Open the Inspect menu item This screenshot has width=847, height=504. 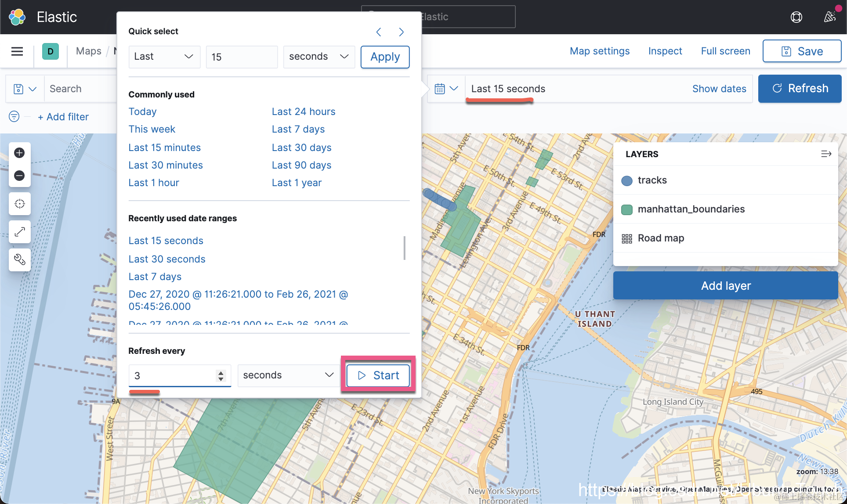[x=665, y=51]
